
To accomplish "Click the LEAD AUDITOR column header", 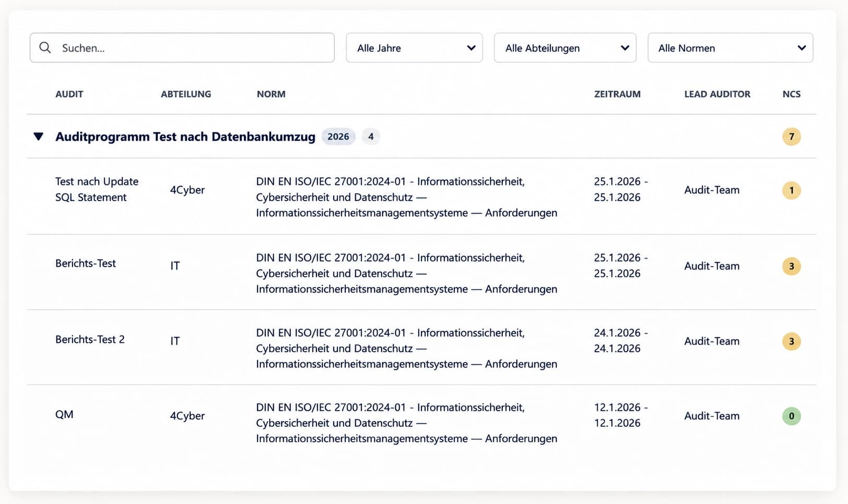I will coord(717,94).
